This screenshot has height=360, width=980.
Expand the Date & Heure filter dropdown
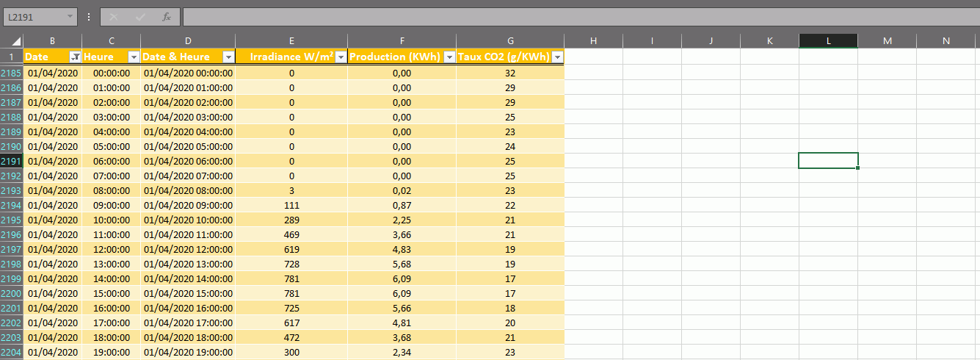pyautogui.click(x=228, y=57)
